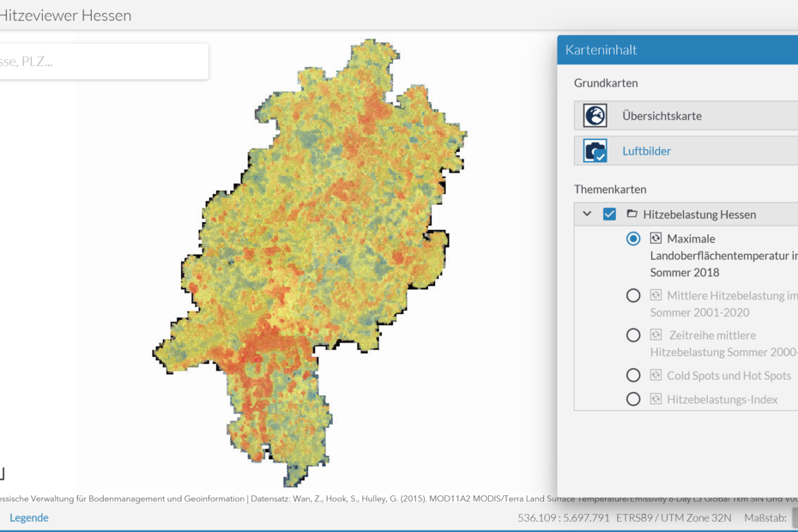Viewport: 798px width, 532px height.
Task: Select the Maximale Landoberflächentemperatur radio button
Action: [x=633, y=239]
